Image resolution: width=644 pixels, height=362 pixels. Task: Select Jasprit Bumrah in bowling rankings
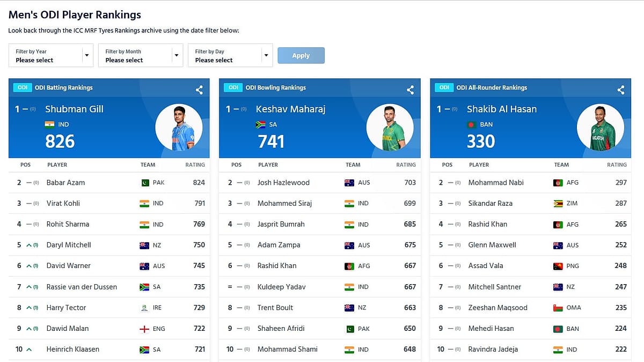point(281,224)
